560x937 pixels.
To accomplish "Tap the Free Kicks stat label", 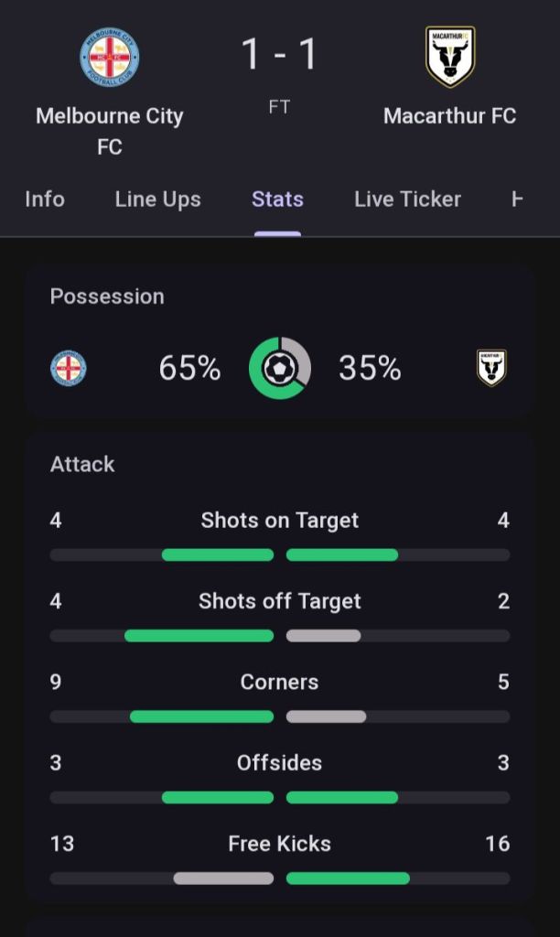I will [x=280, y=844].
